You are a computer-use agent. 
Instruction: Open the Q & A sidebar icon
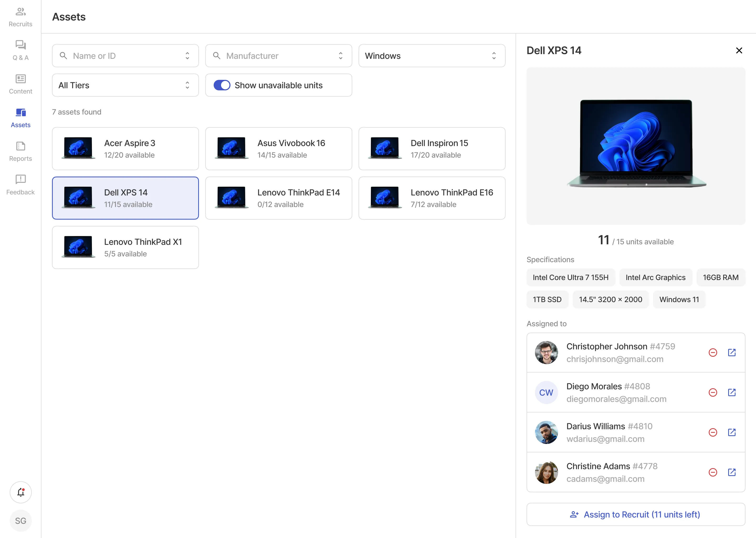click(x=20, y=50)
